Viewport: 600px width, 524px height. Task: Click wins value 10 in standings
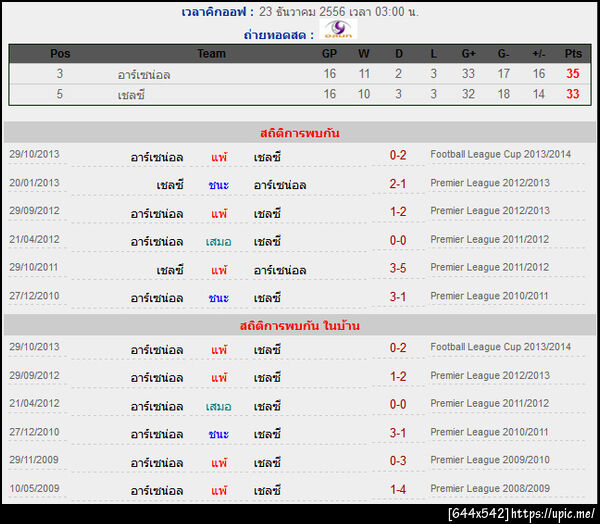pos(364,94)
